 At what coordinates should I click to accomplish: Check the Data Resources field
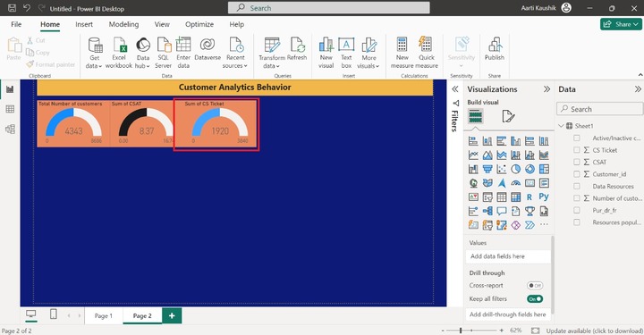577,186
